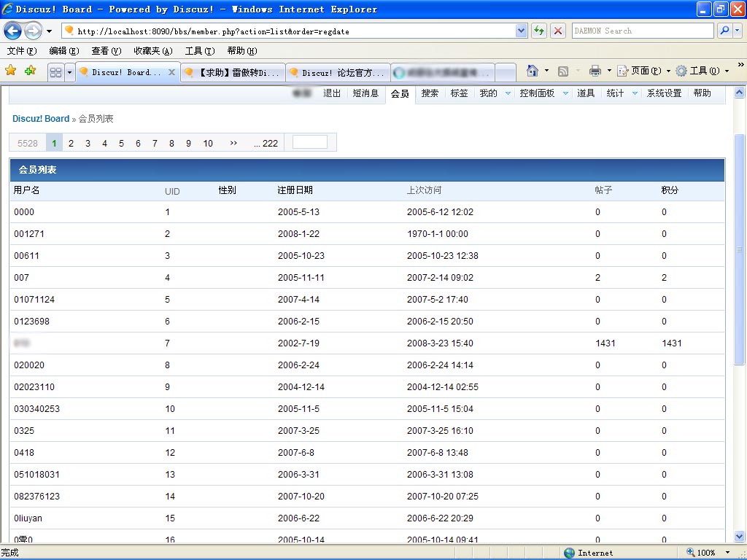Click the browser Forward arrow button
This screenshot has height=560, width=747.
pos(33,31)
